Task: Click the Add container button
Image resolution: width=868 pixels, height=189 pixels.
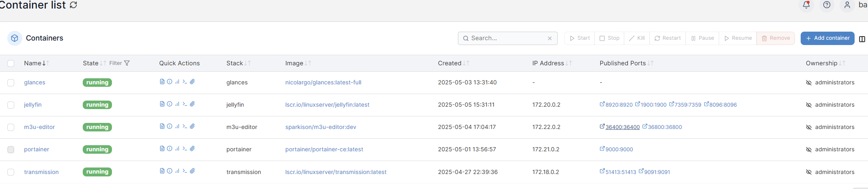Action: coord(827,38)
